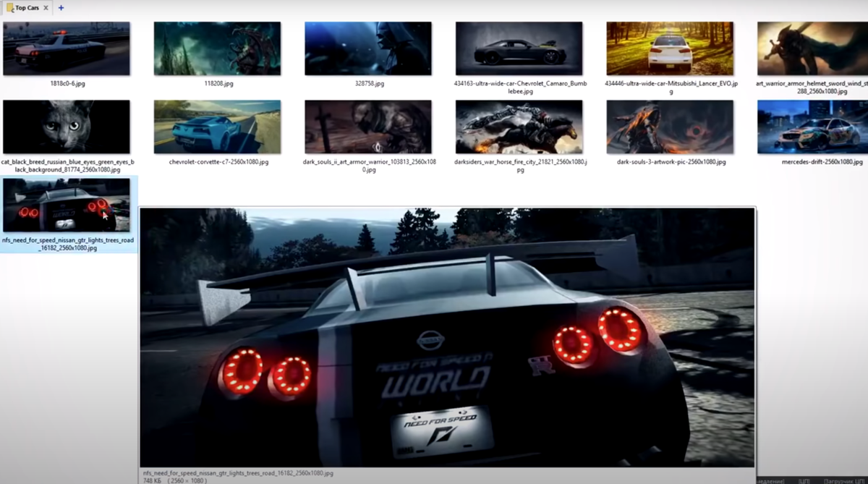The image size is (868, 484).
Task: Click the cat_black_breed_russian_blue file name
Action: coord(67,166)
